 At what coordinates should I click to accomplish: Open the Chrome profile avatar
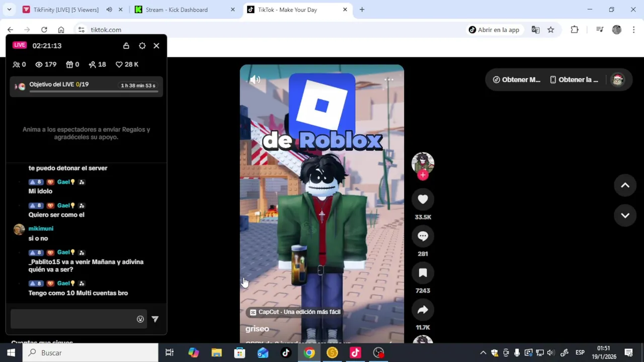617,30
